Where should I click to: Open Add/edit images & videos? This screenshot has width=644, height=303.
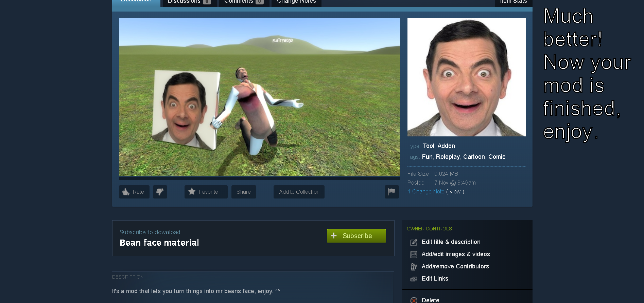[456, 254]
